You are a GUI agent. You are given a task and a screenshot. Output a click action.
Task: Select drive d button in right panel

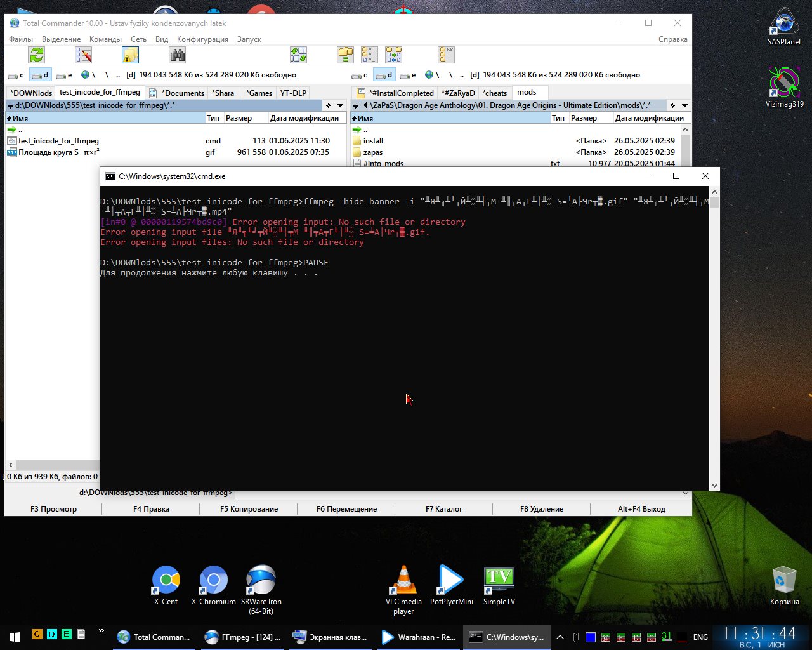coord(384,75)
